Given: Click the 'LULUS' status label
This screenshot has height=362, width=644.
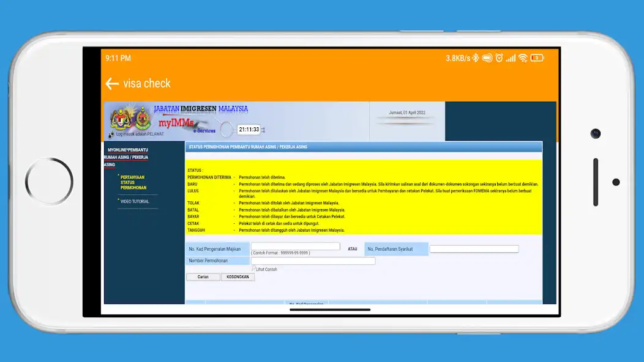Looking at the screenshot, I should (193, 191).
